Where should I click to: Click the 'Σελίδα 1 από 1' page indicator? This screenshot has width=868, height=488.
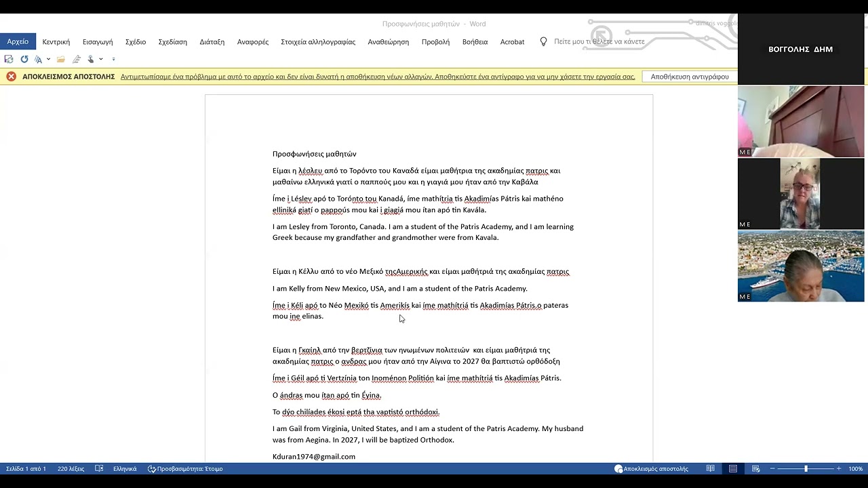click(x=26, y=469)
